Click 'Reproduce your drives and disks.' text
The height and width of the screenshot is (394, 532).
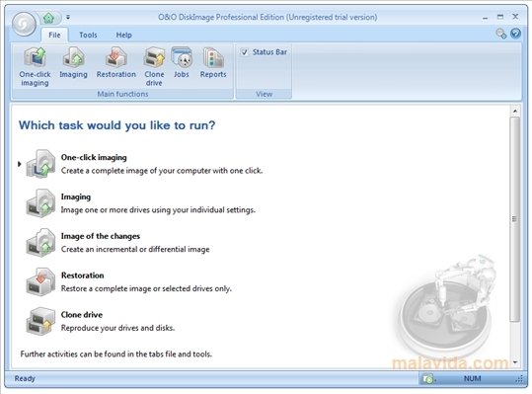click(117, 328)
